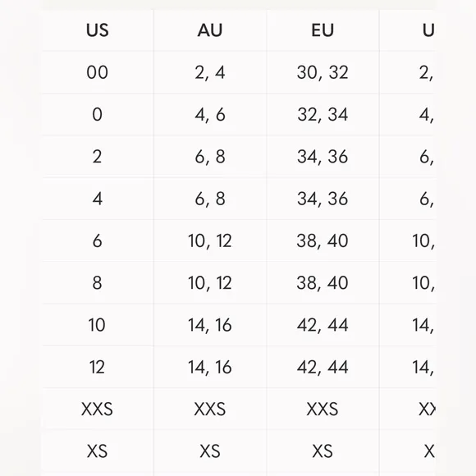Select the AU cell in the US 00 row

click(210, 72)
